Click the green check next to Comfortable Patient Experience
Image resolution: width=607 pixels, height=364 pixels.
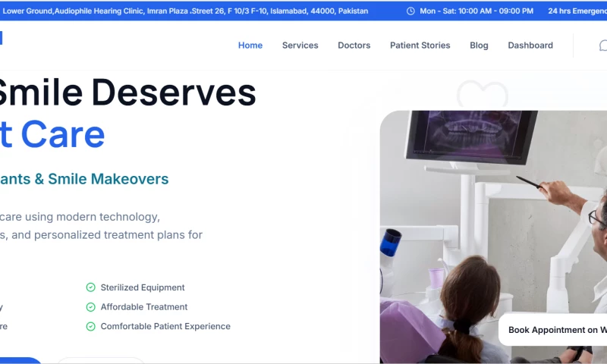pyautogui.click(x=90, y=326)
